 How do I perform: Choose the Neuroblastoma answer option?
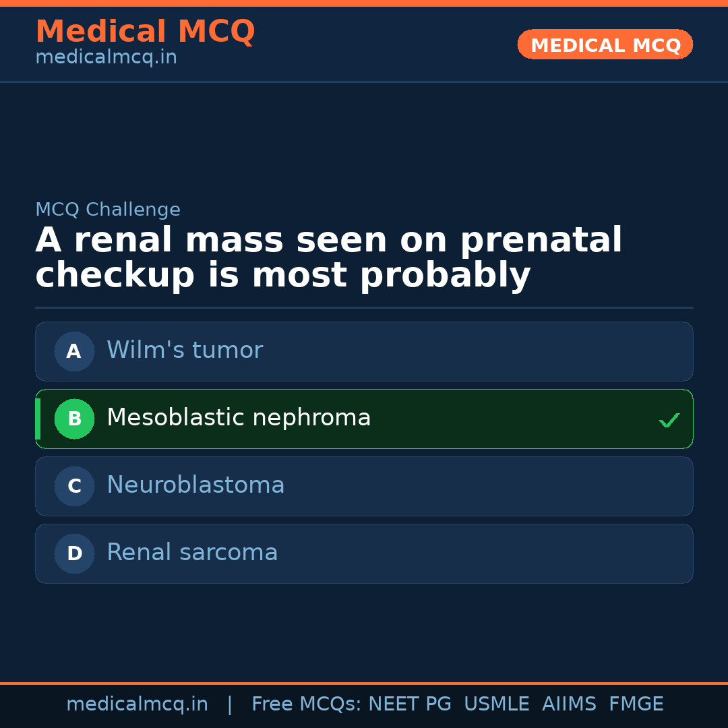(195, 485)
